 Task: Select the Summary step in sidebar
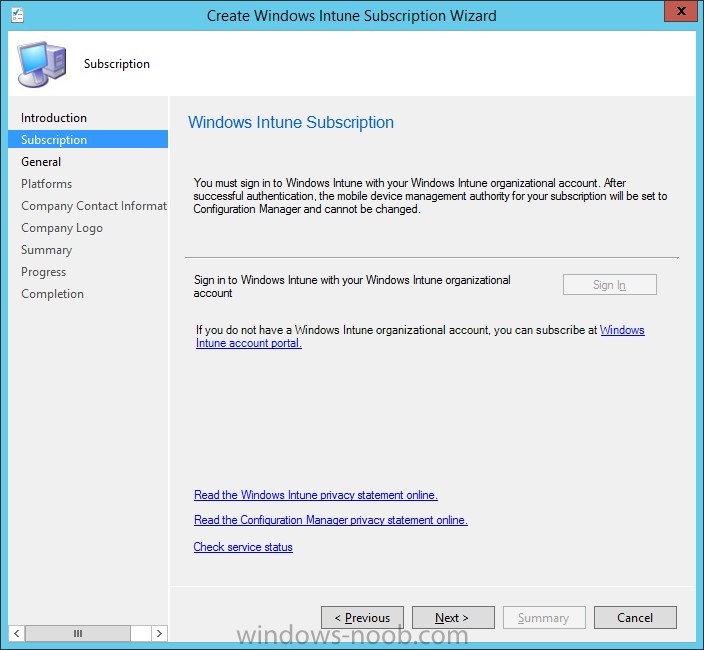pyautogui.click(x=46, y=250)
